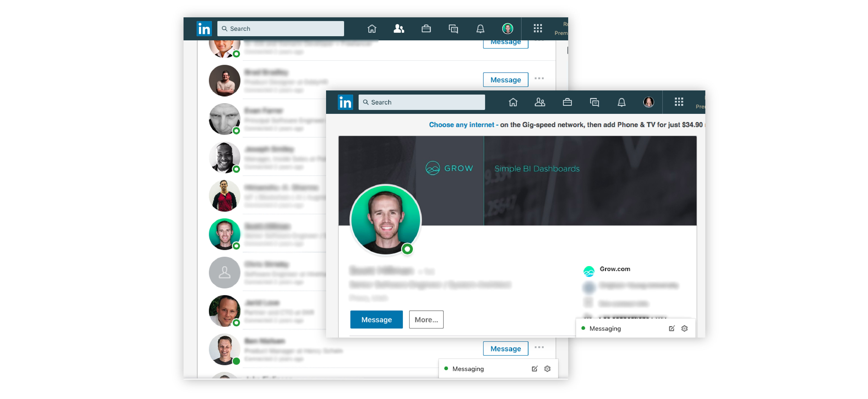This screenshot has height=399, width=868.
Task: Open Me avatar menu in front window
Action: click(x=648, y=102)
